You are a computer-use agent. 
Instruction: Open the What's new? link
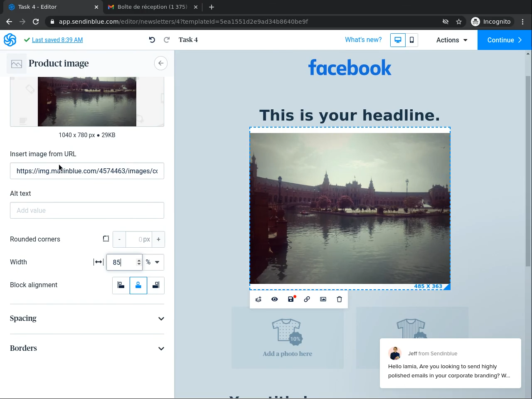[363, 40]
